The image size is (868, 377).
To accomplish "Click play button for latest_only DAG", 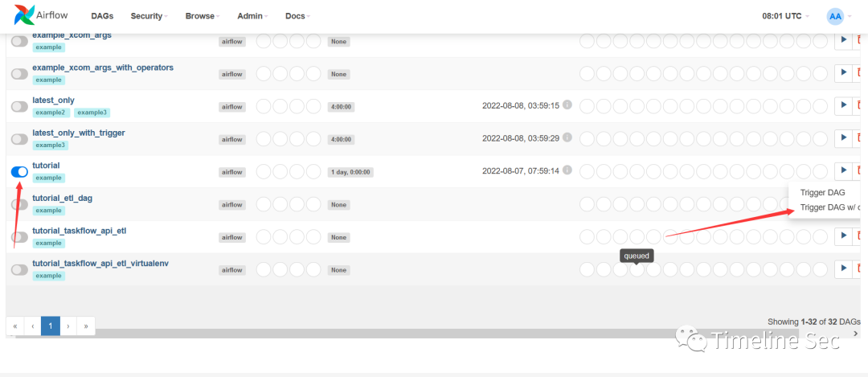I will 844,104.
